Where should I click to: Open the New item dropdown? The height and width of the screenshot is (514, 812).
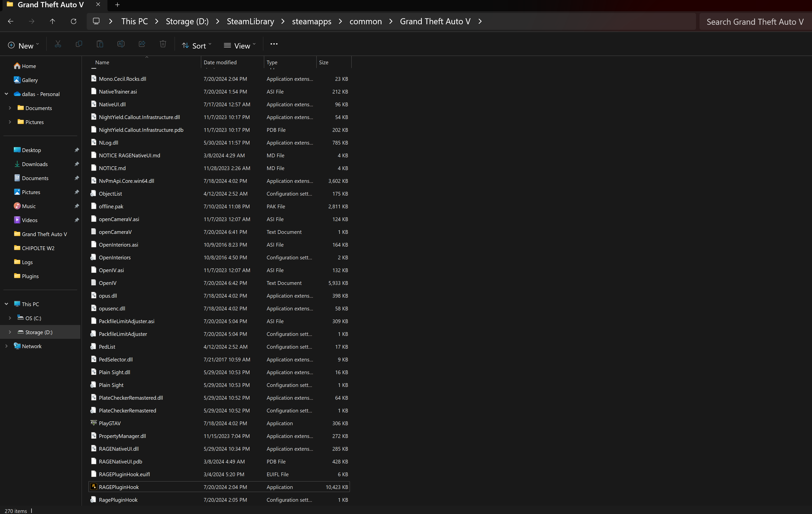coord(23,46)
